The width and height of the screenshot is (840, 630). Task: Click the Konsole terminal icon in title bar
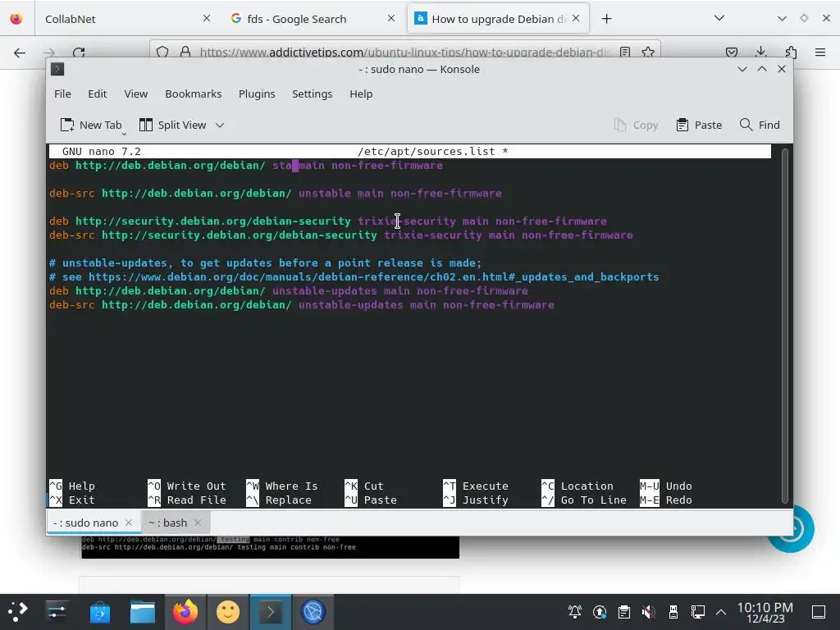(57, 69)
